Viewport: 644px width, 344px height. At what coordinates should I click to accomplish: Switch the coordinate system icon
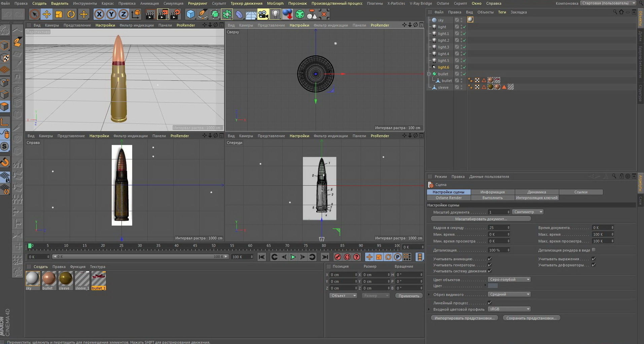136,14
